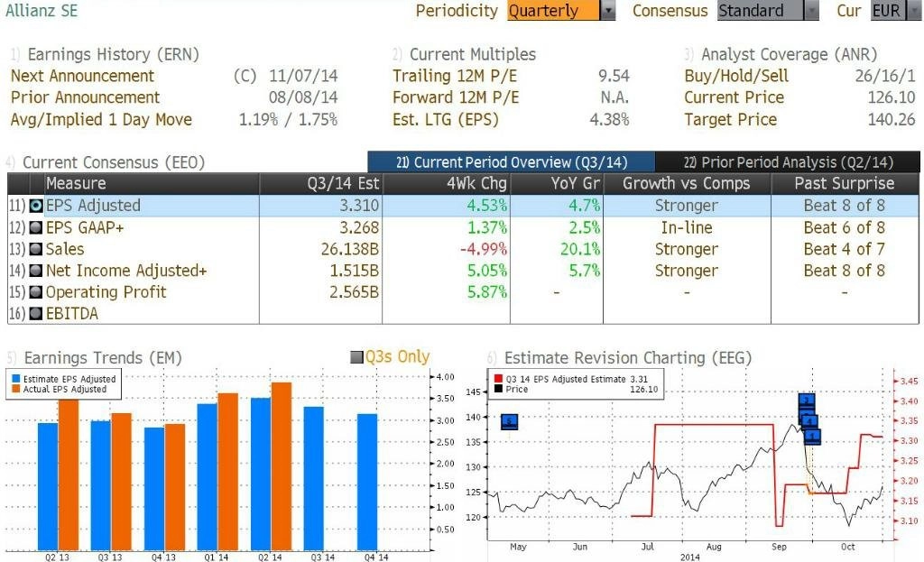
Task: Click the blue Q4 14 estimate EPS bar
Action: [367, 483]
